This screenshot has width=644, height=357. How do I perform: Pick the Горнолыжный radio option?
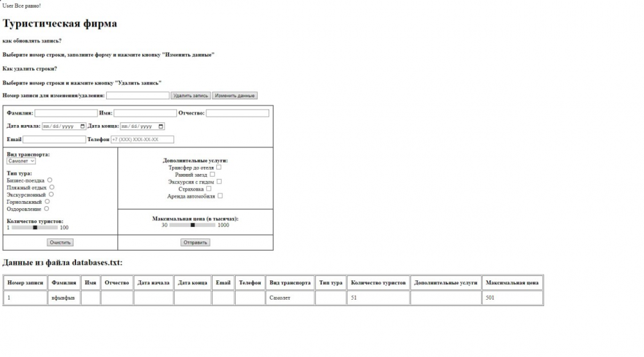[47, 202]
